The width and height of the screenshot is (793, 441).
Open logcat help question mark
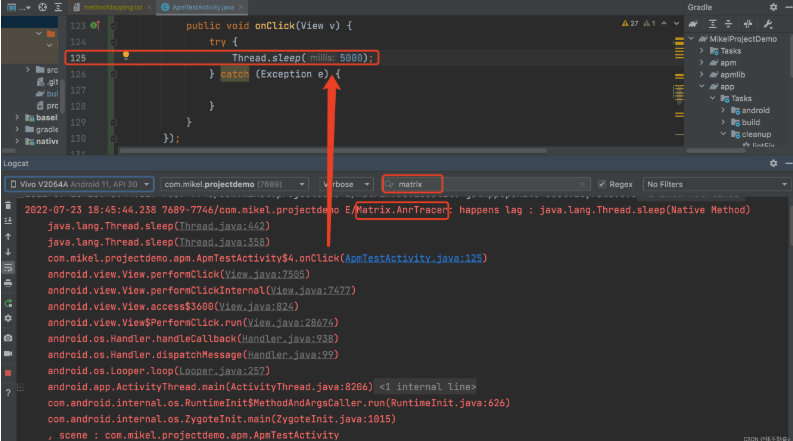(x=8, y=392)
